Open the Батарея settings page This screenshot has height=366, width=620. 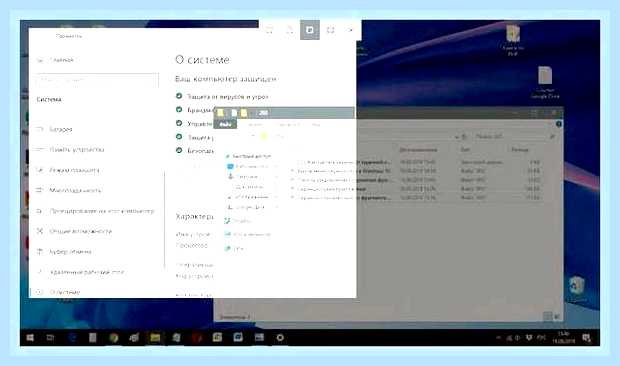(61, 129)
